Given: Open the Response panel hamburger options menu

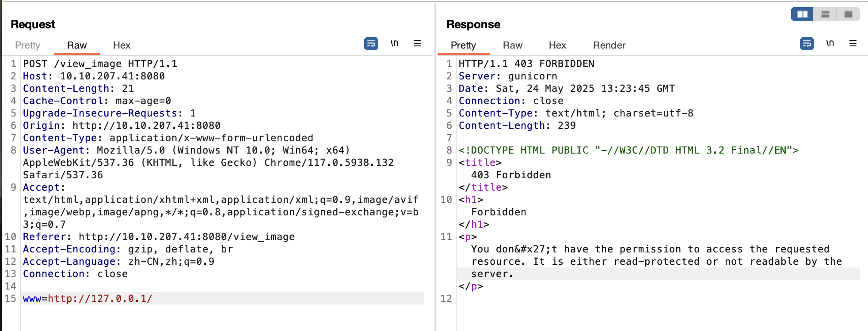Looking at the screenshot, I should (853, 43).
